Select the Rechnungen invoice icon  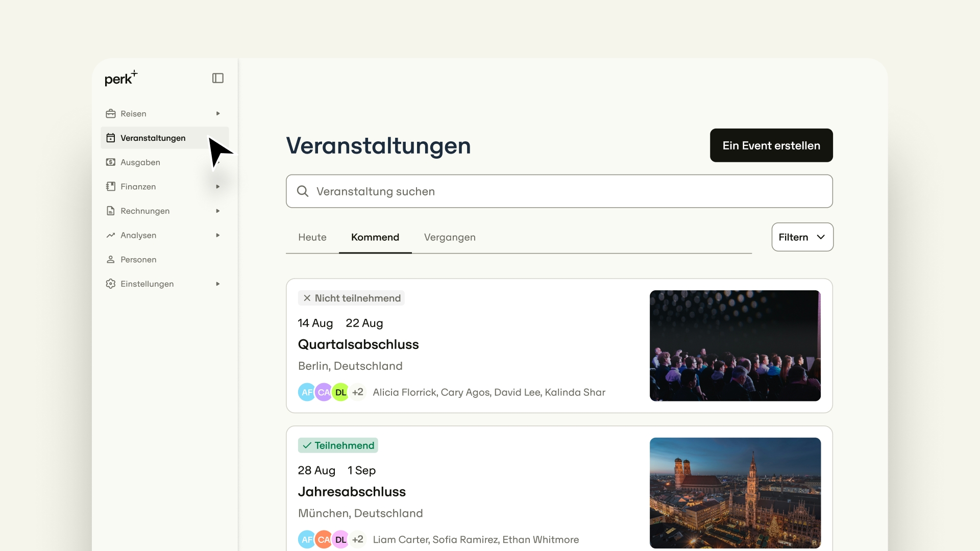(111, 211)
